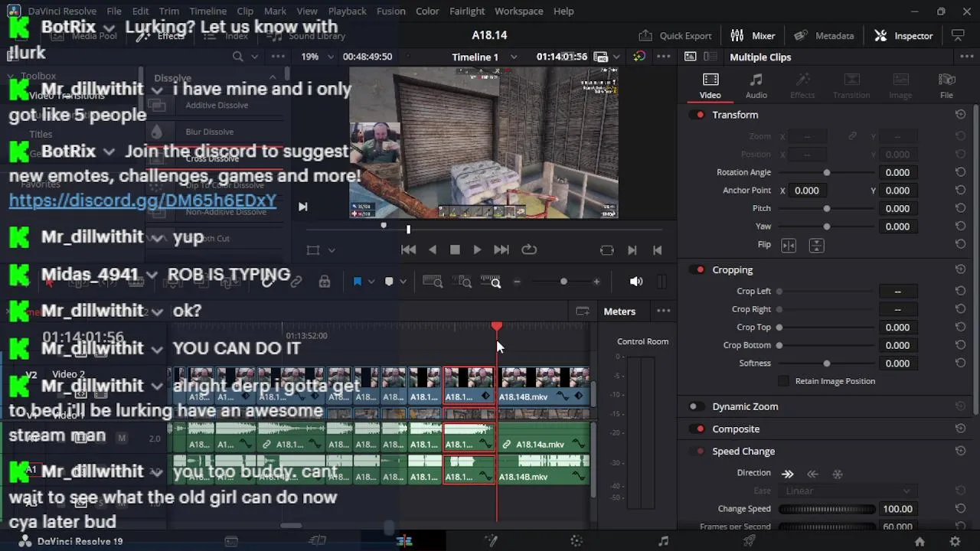Reset Transform section arrow icon

click(x=960, y=115)
